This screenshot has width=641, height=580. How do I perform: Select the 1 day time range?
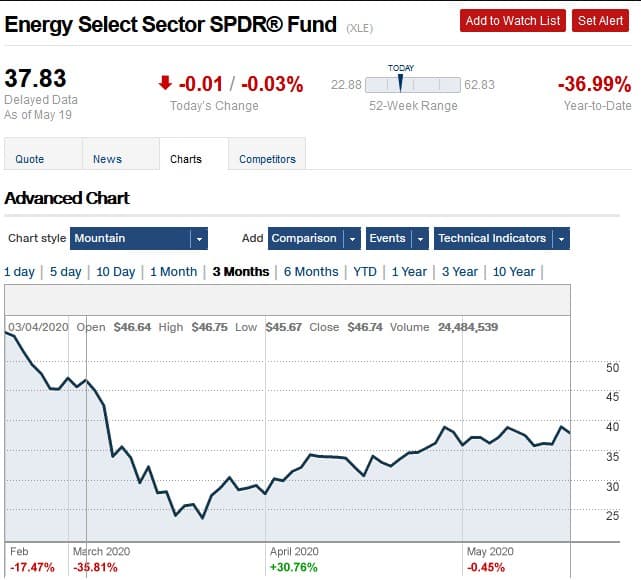point(19,272)
